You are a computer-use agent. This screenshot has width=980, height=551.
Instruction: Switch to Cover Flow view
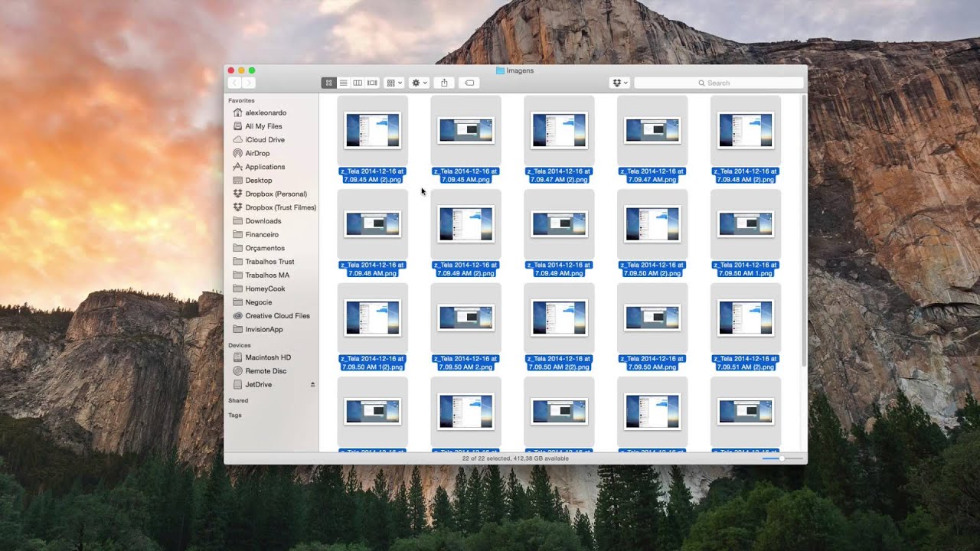click(x=372, y=83)
